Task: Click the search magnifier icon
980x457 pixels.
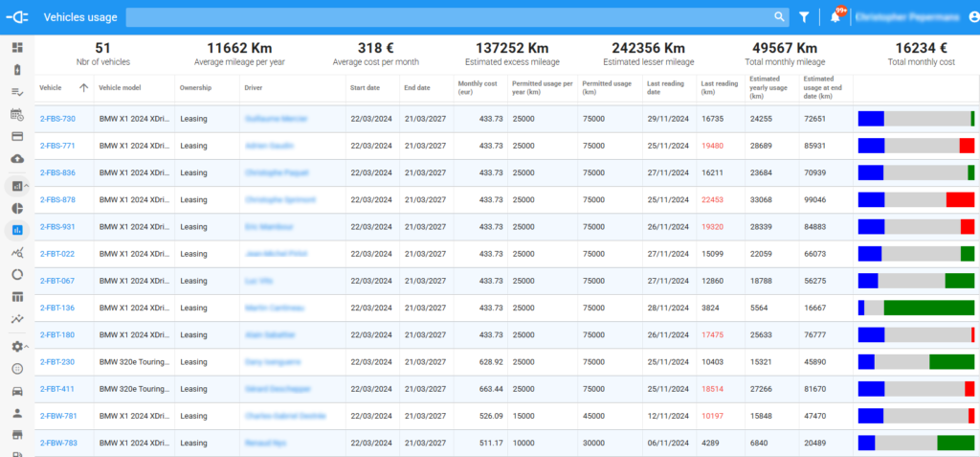Action: [779, 17]
